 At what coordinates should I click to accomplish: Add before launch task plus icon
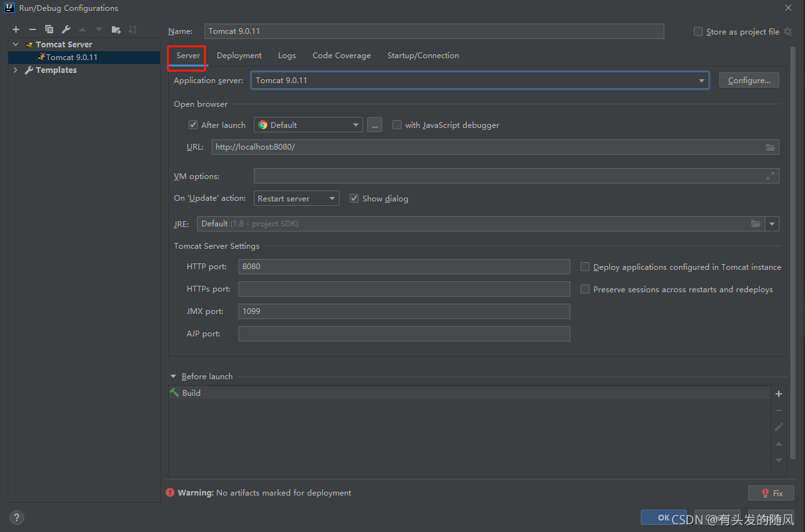779,395
